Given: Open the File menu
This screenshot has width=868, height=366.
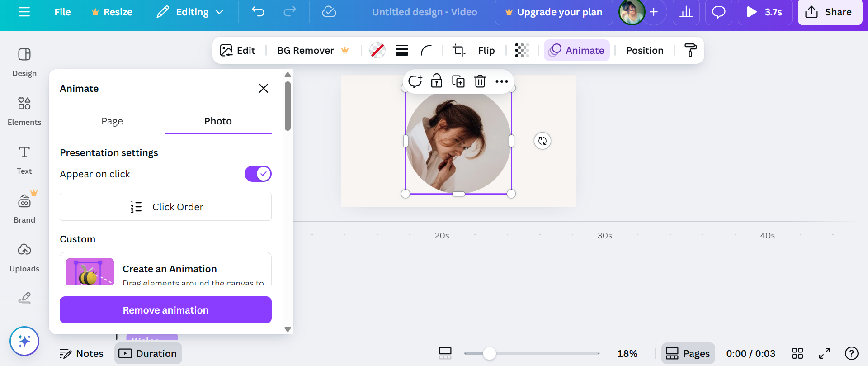Looking at the screenshot, I should [62, 12].
